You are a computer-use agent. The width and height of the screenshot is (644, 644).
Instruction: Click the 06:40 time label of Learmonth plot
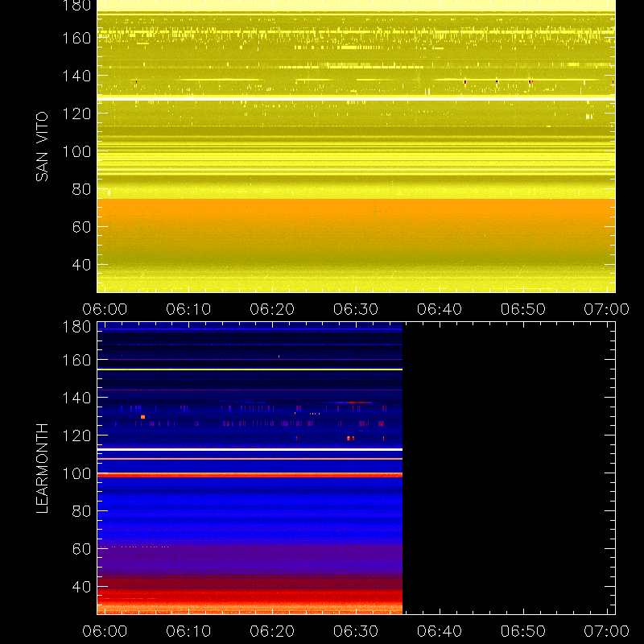[440, 631]
